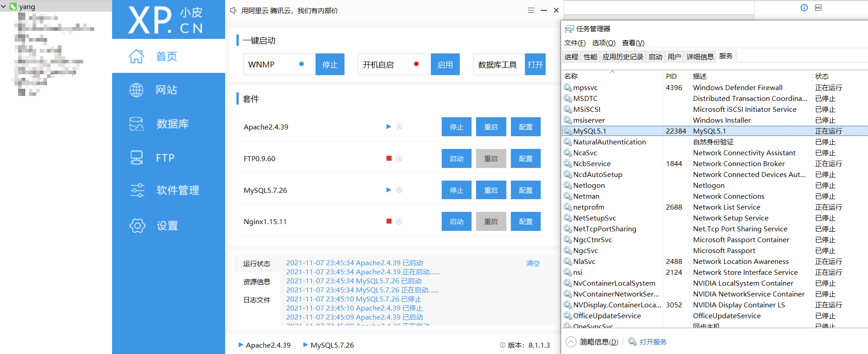
Task: Select the NlaSvc service row
Action: click(715, 261)
